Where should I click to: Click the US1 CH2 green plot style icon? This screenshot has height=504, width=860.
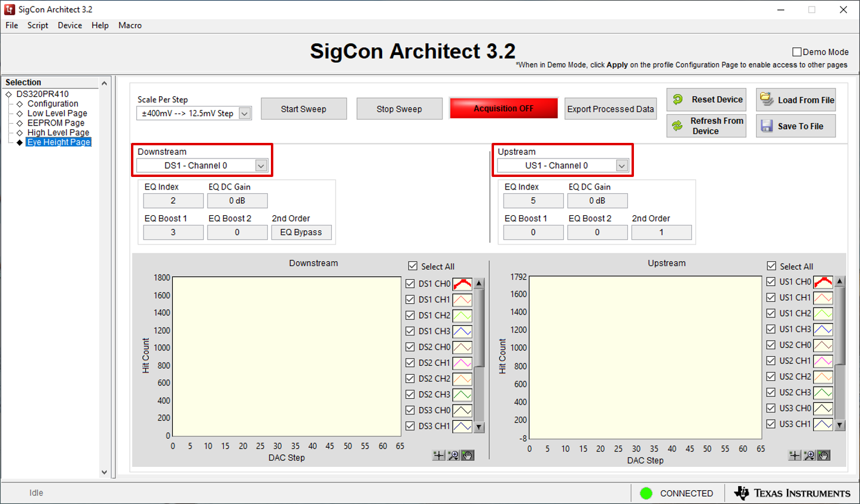(x=824, y=313)
